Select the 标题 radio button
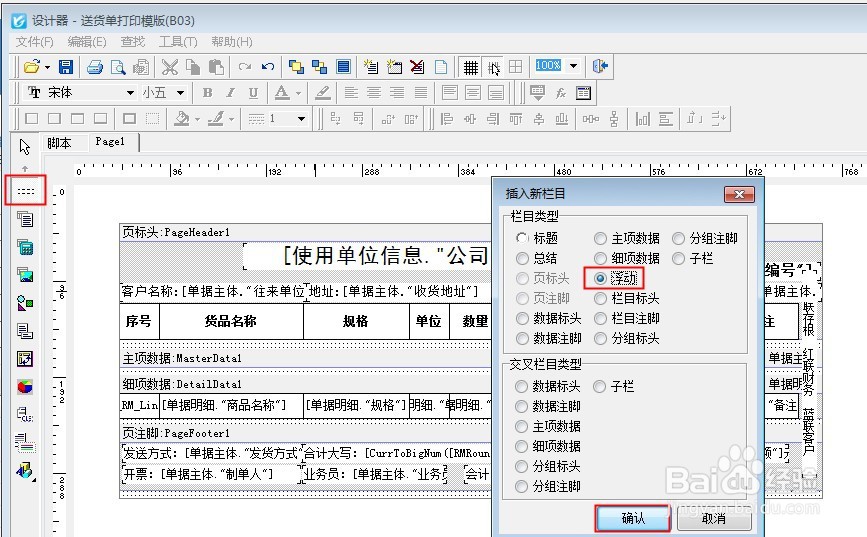The width and height of the screenshot is (867, 537). pos(521,238)
